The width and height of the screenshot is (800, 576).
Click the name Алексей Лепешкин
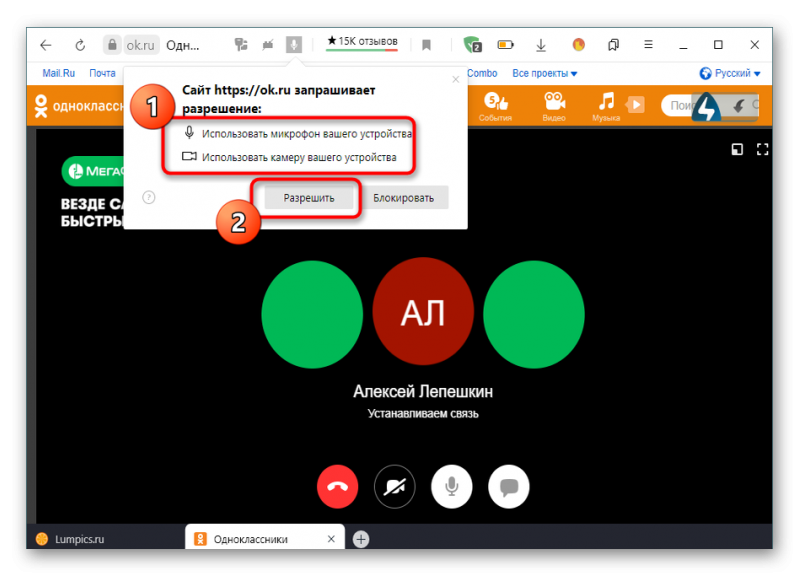pos(423,391)
